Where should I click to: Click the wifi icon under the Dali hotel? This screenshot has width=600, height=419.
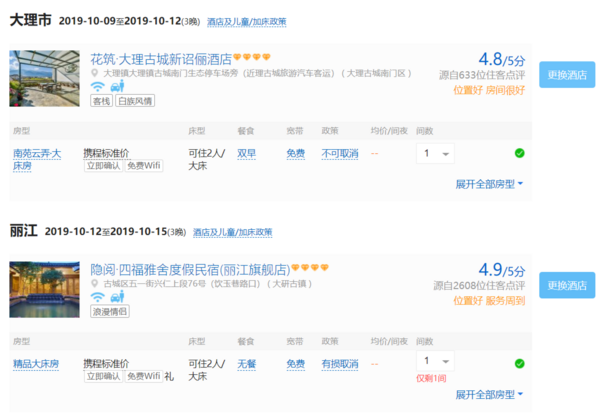point(98,86)
